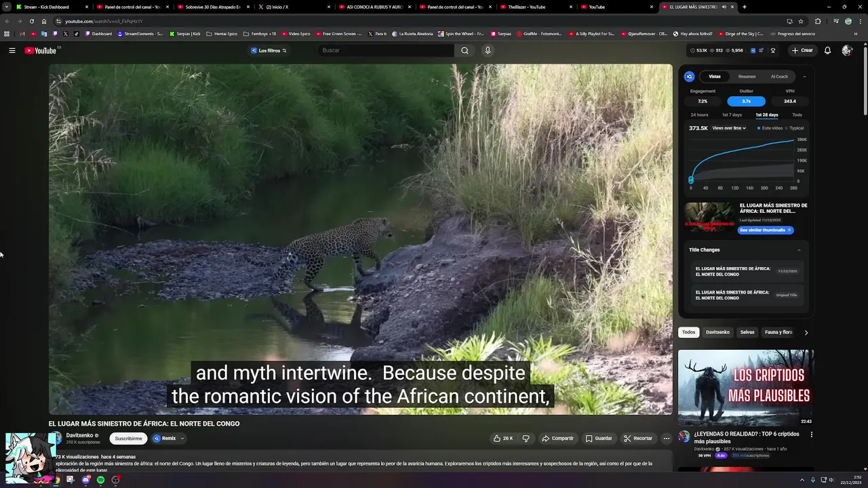Open video title El lugar más siniestro

click(144, 424)
